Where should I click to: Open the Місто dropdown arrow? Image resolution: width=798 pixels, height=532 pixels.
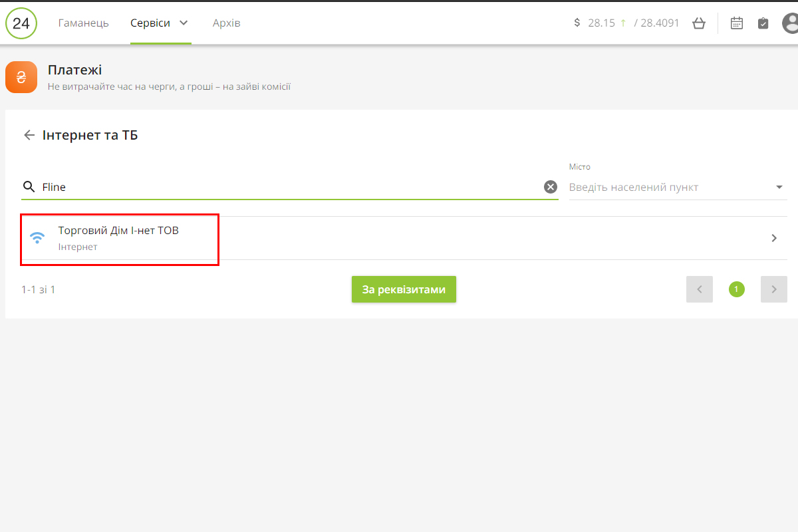click(x=779, y=187)
